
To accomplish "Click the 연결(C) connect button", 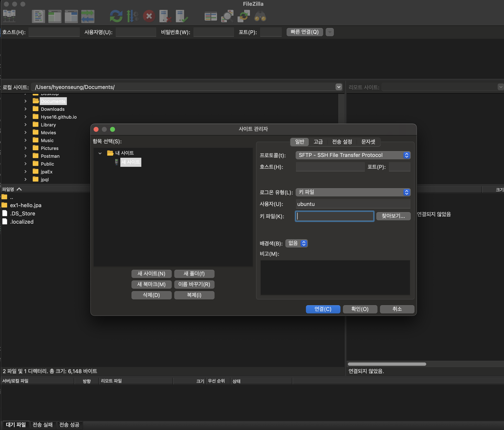I will [x=323, y=309].
